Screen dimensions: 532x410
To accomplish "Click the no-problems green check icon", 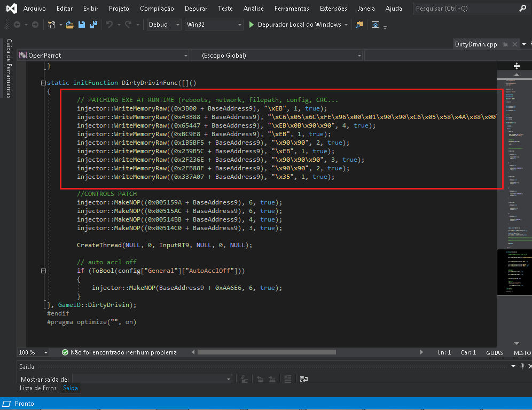I will [65, 352].
